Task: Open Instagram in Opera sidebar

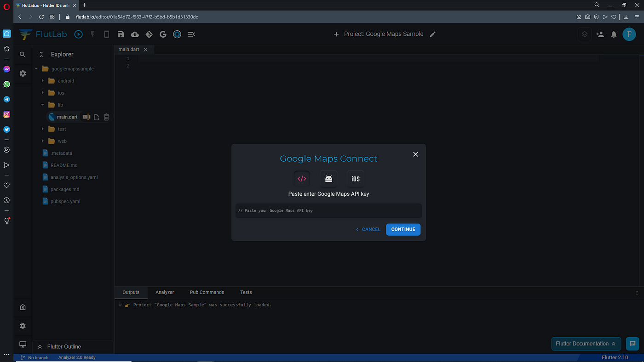Action: (x=6, y=114)
